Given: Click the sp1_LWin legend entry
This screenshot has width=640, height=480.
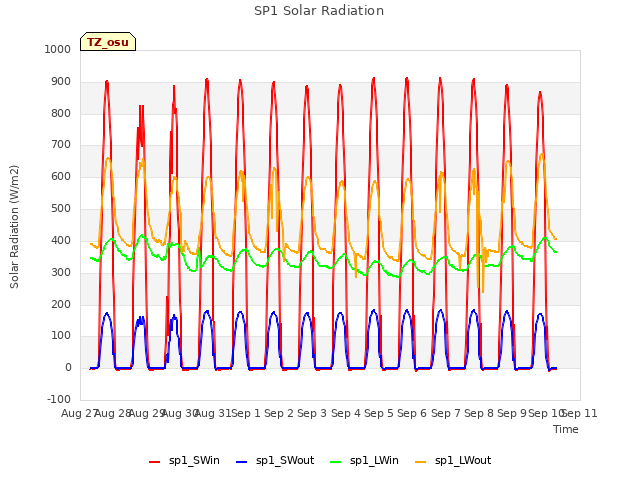Looking at the screenshot, I should coord(364,460).
